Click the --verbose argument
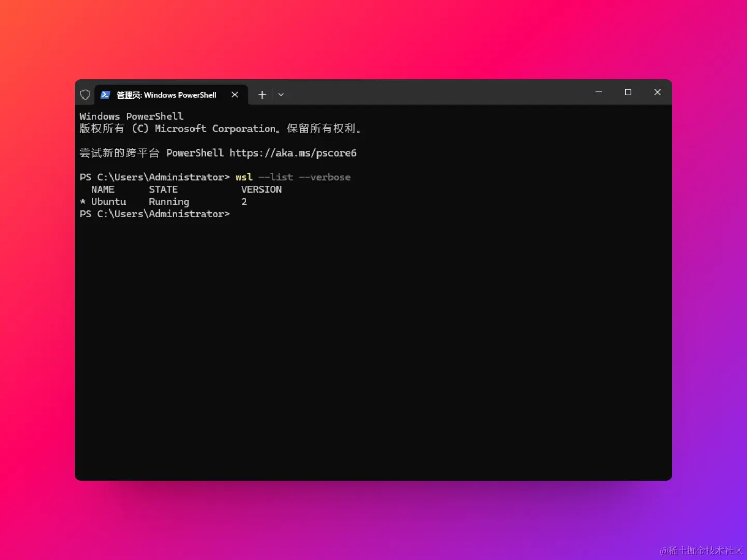747x560 pixels. (325, 177)
